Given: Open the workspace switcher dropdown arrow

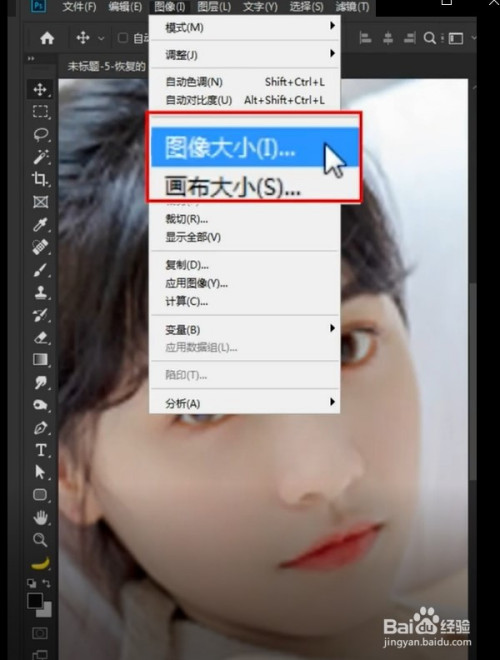Looking at the screenshot, I should (x=473, y=38).
